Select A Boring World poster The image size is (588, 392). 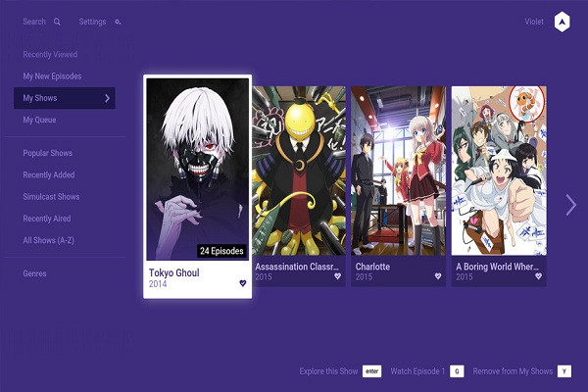click(x=499, y=171)
